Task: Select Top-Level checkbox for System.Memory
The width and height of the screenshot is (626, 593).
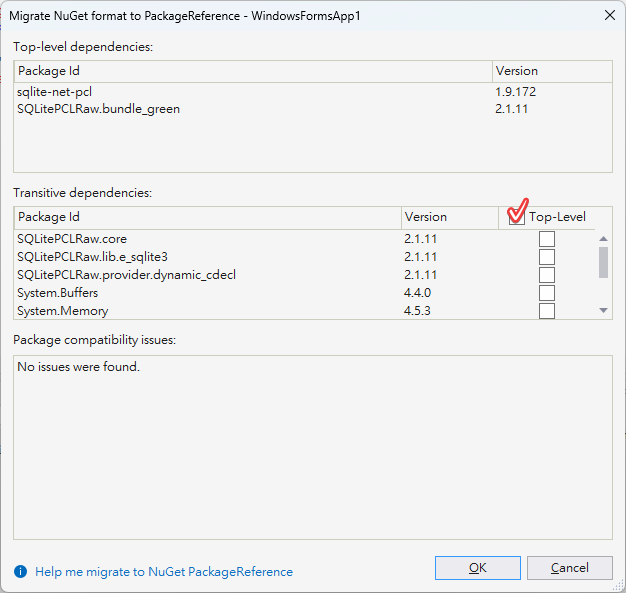Action: pos(547,311)
